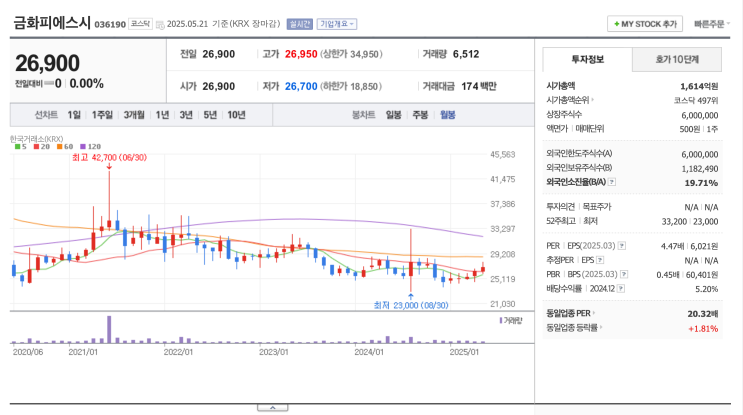Click the 실시간 real-time badge

(299, 24)
